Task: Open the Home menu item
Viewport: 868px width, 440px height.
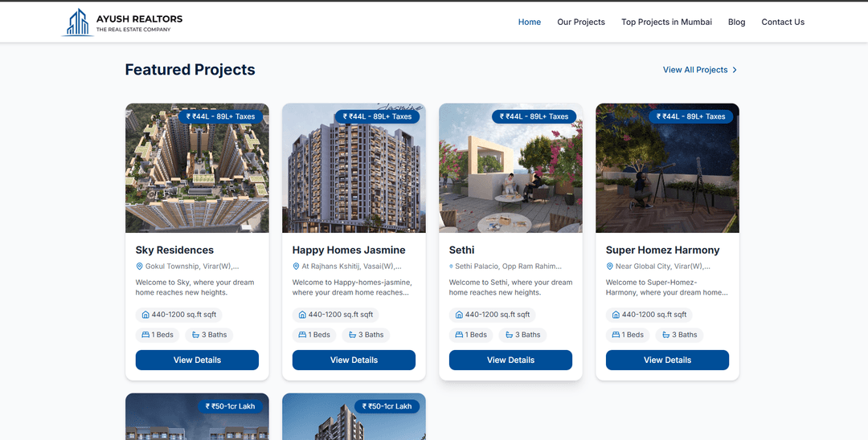Action: coord(529,22)
